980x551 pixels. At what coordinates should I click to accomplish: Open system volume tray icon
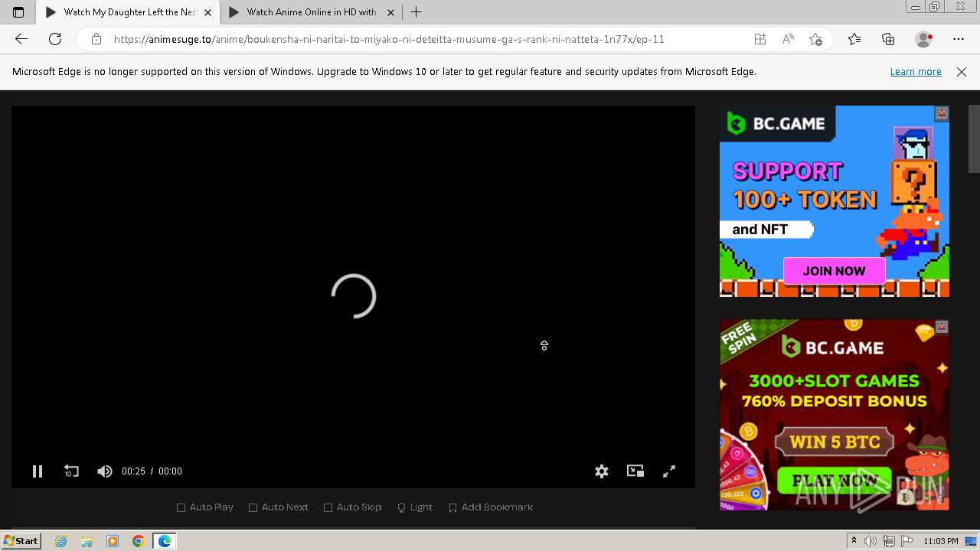tap(871, 541)
